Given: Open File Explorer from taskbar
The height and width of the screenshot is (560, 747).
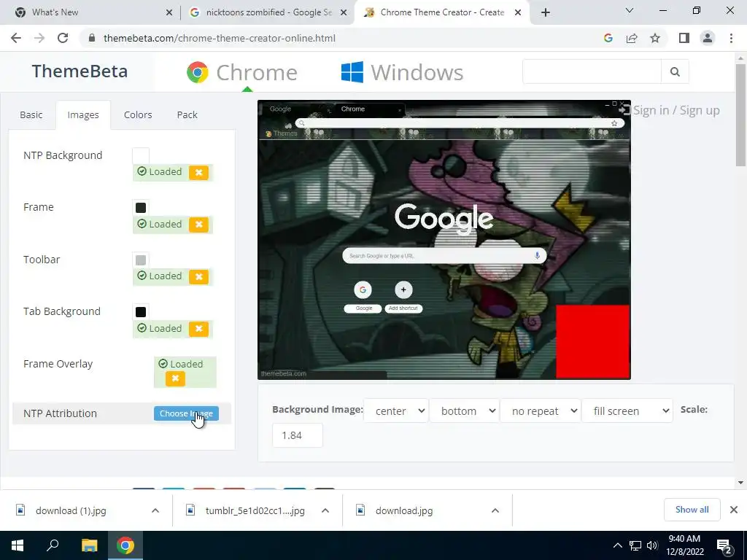Looking at the screenshot, I should 89,545.
